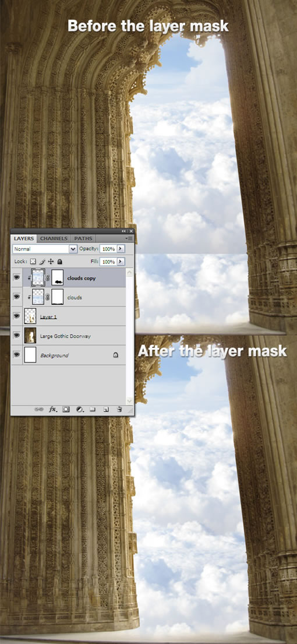Screen dimensions: 297x644
Task: Open the Fill slider arrow
Action: pyautogui.click(x=120, y=261)
